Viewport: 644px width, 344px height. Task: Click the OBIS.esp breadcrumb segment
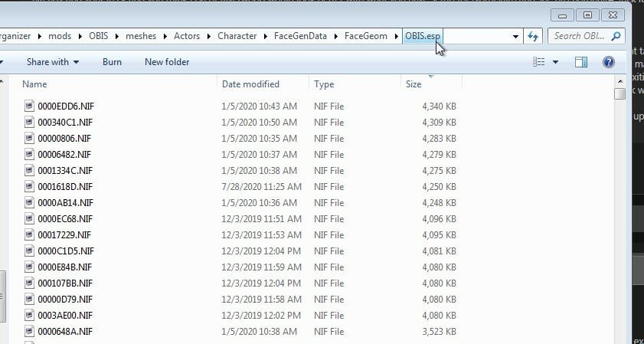[x=423, y=36]
